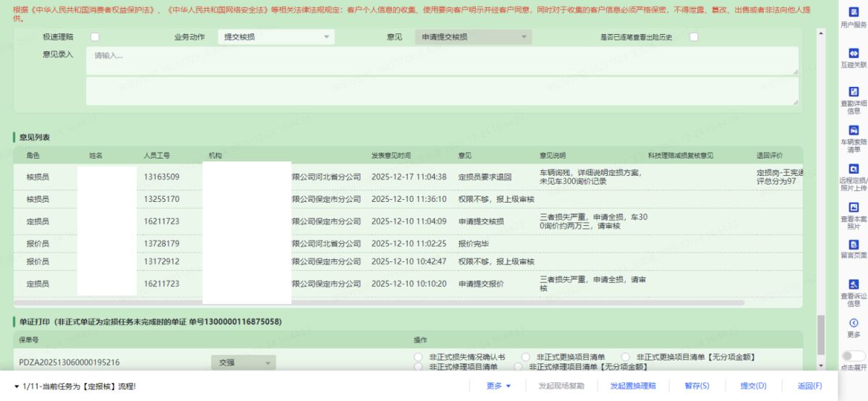
Task: Open 查勘详细信息 in the sidebar
Action: point(854,92)
